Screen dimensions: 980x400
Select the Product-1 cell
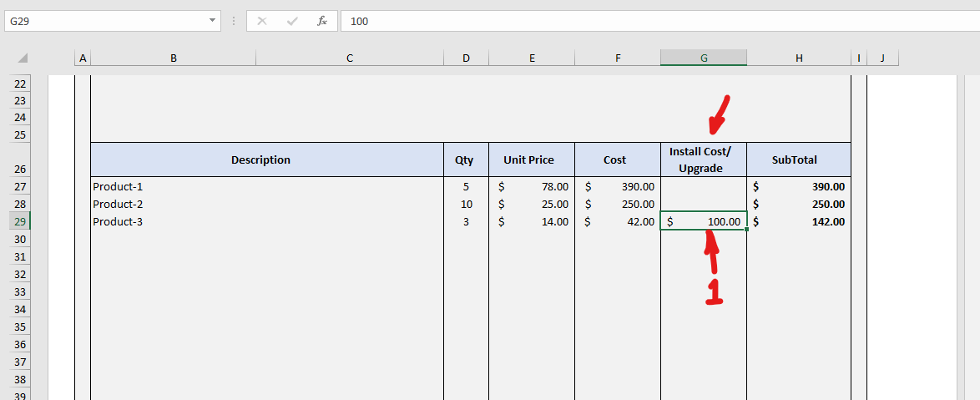coord(267,186)
